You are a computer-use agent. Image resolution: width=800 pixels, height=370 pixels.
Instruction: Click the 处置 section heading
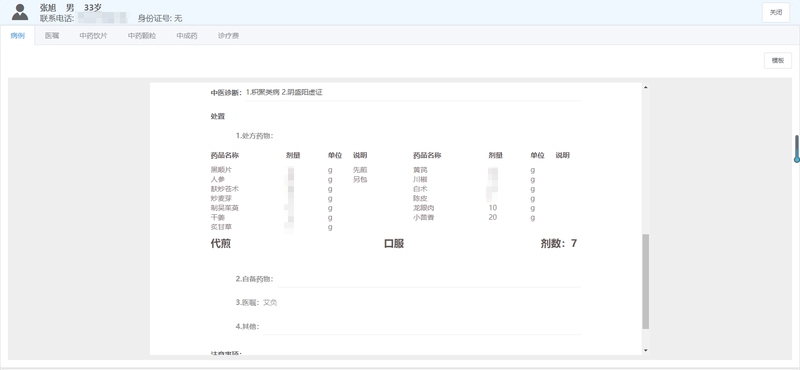[x=217, y=116]
